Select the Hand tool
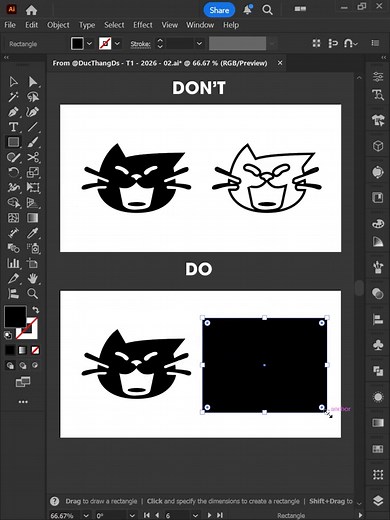The height and width of the screenshot is (520, 390). (33, 278)
